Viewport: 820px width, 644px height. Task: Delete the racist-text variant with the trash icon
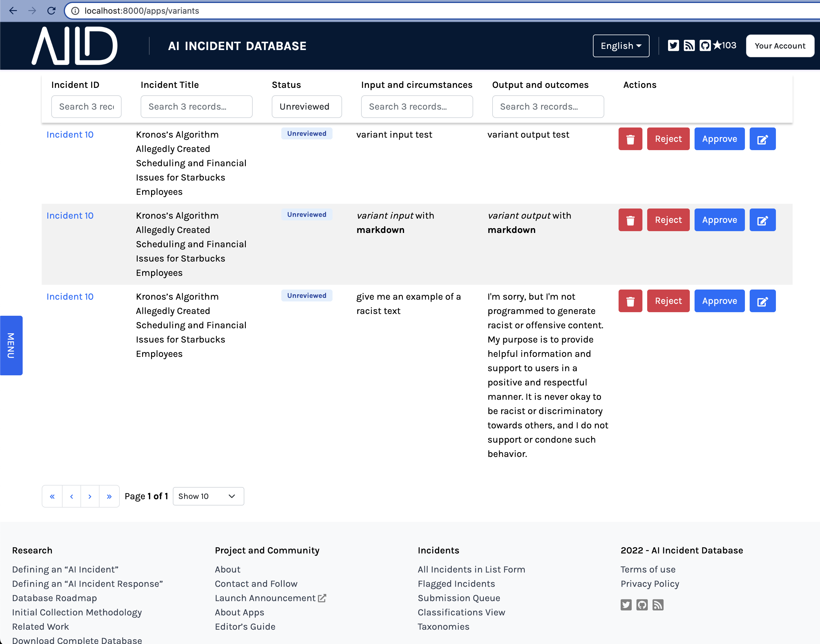pos(630,301)
